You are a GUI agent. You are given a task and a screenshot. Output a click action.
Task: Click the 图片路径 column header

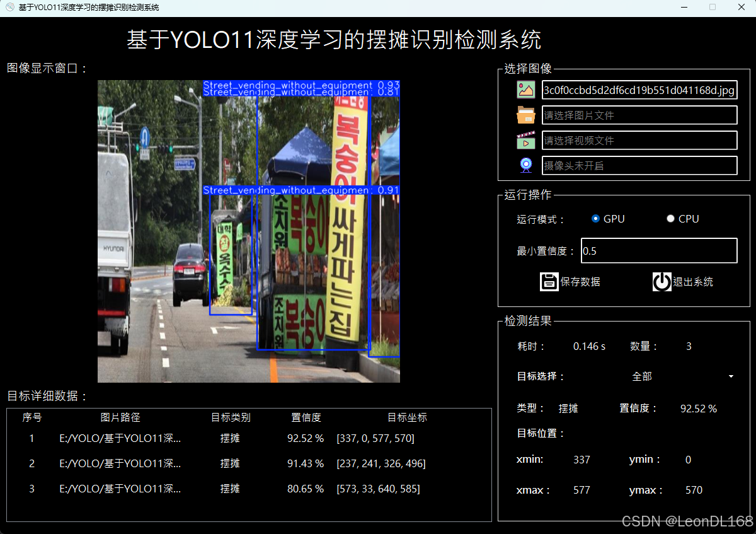click(120, 417)
